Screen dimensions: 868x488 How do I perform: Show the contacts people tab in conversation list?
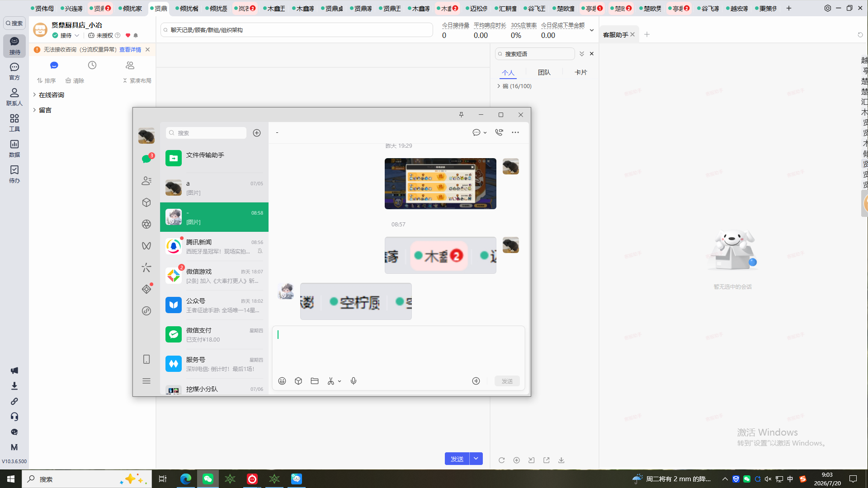point(130,65)
